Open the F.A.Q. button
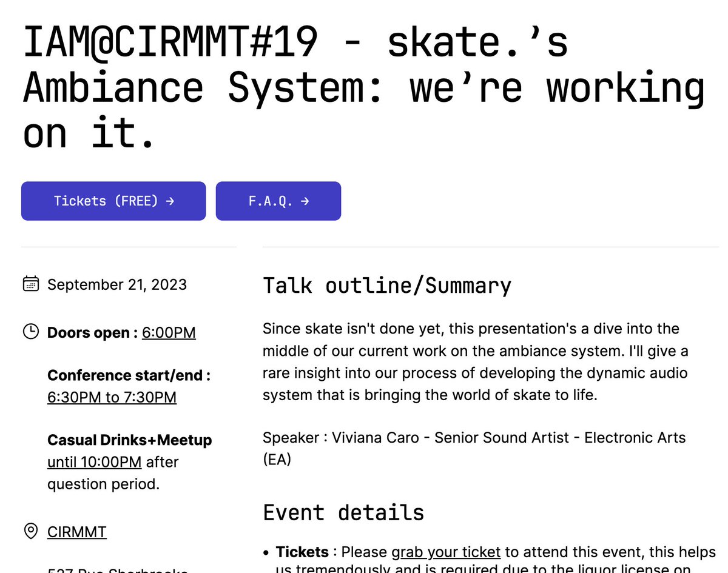728x573 pixels. (x=278, y=201)
